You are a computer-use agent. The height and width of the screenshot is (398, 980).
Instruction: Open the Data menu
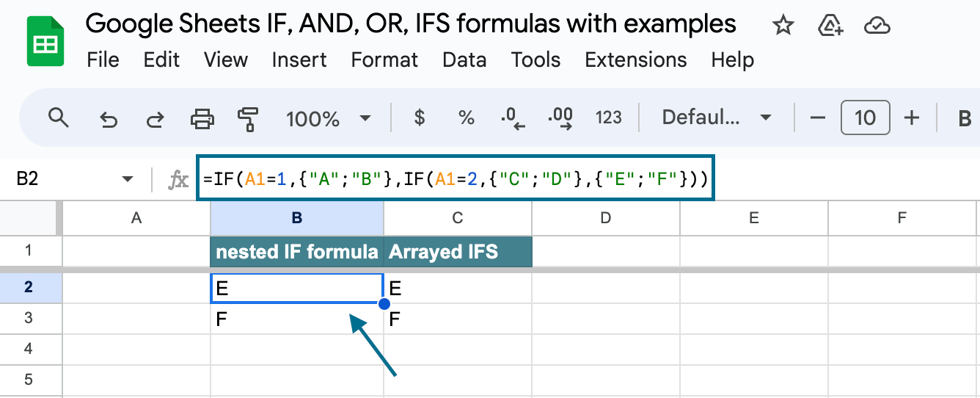pos(464,59)
